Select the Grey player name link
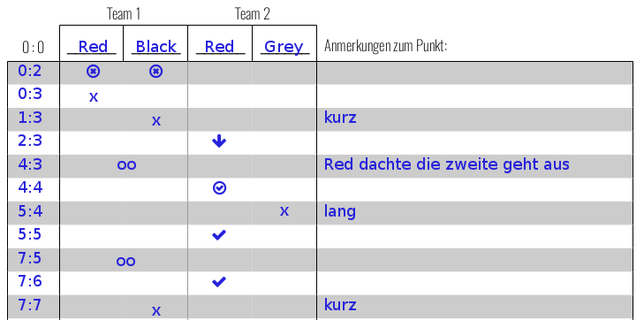 pos(284,47)
